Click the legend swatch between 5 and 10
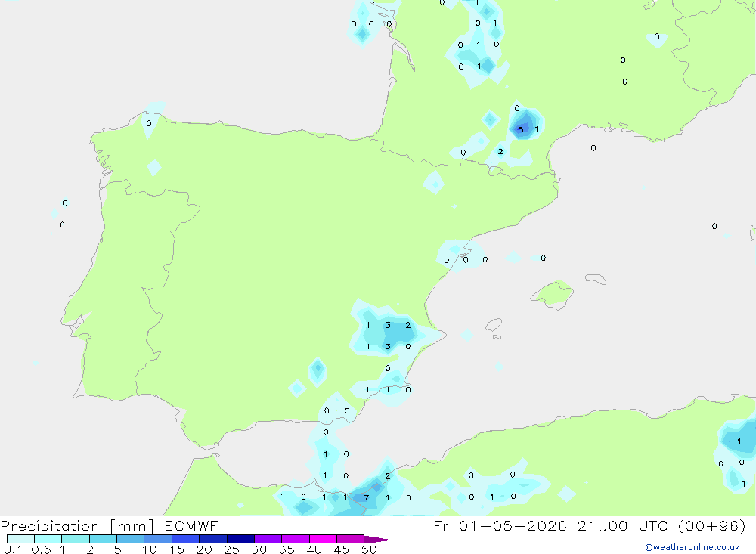756x554 pixels. 130,539
